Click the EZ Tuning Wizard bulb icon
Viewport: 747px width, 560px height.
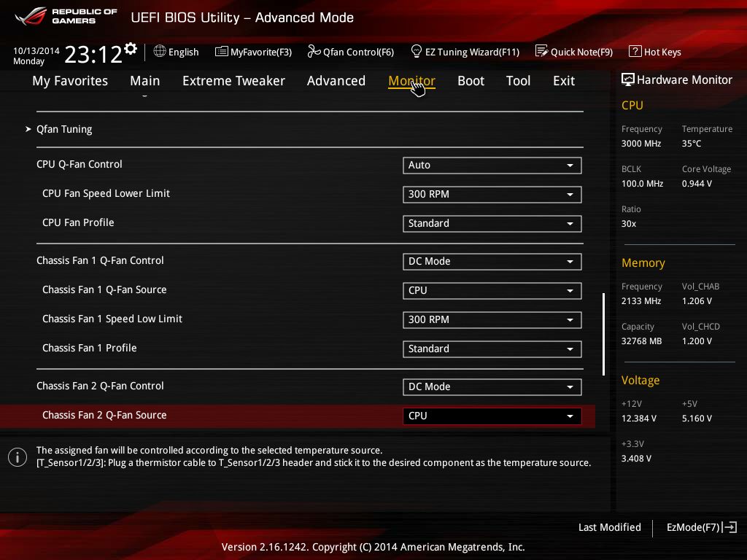417,51
